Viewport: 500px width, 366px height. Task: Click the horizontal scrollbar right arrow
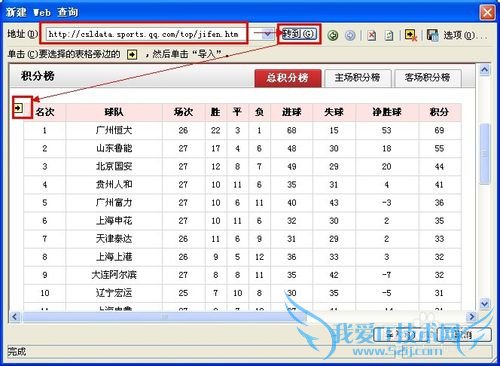point(471,317)
